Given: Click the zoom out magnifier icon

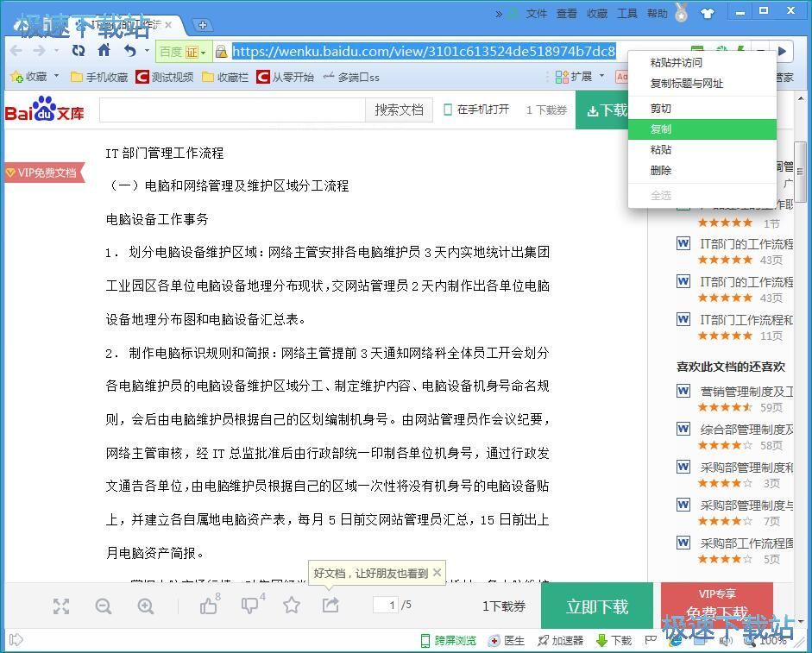Looking at the screenshot, I should pos(103,606).
